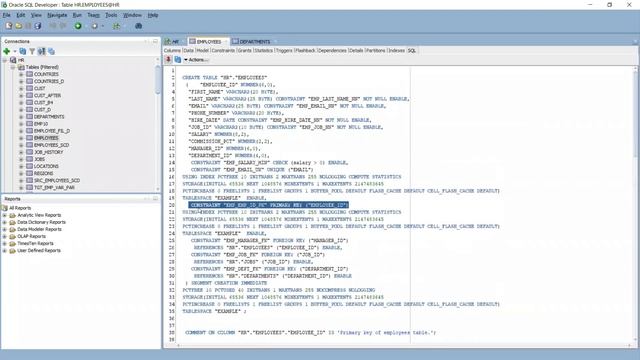Select the EMPLOYEES_SCD table in tree

tap(51, 145)
